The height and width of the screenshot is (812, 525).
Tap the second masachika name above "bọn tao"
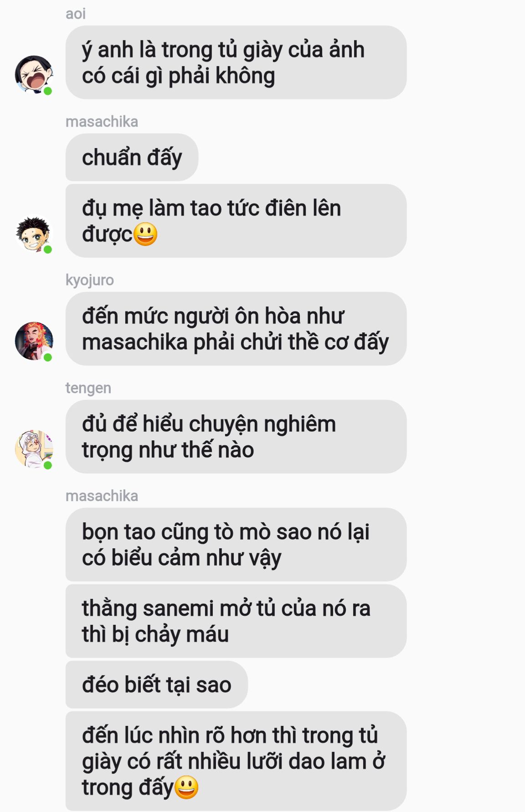(x=102, y=496)
